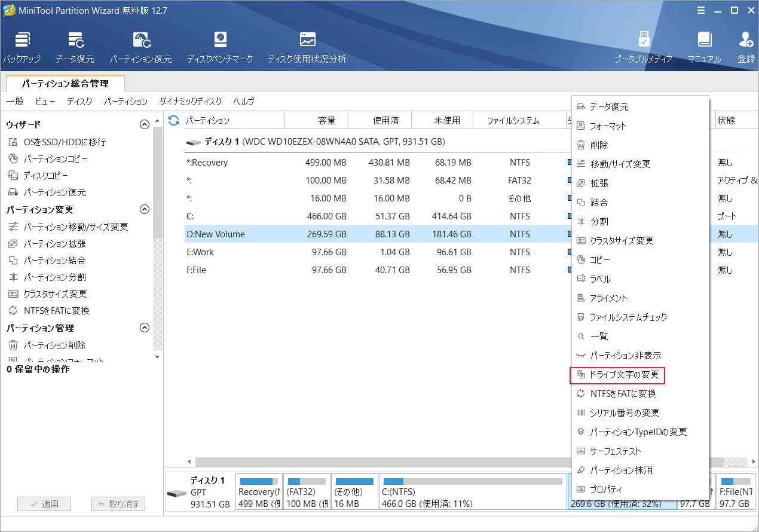Click パーティション結合 in the sidebar

47,261
